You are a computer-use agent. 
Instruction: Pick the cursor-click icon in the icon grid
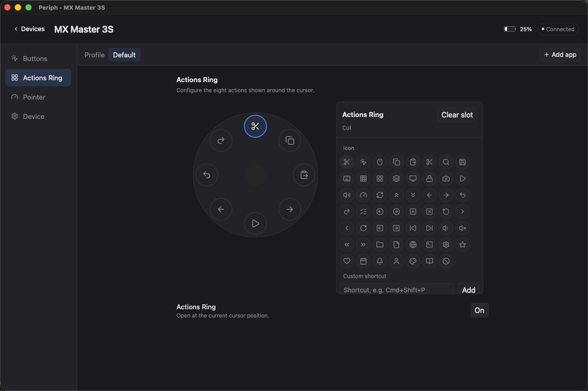363,162
